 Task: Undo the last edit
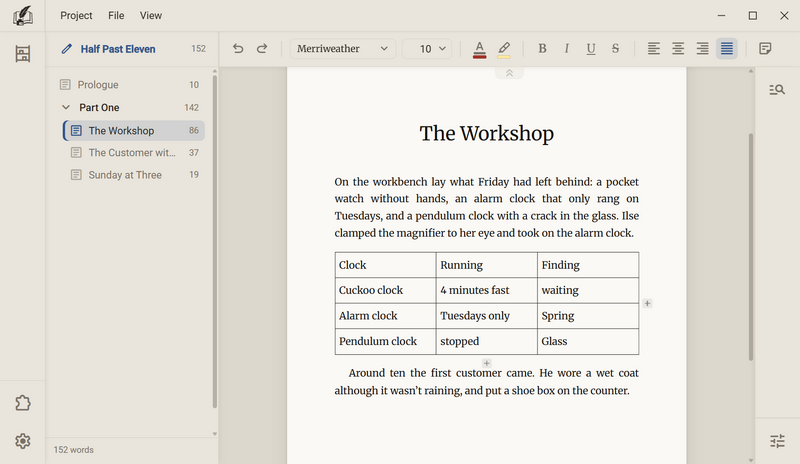(238, 48)
